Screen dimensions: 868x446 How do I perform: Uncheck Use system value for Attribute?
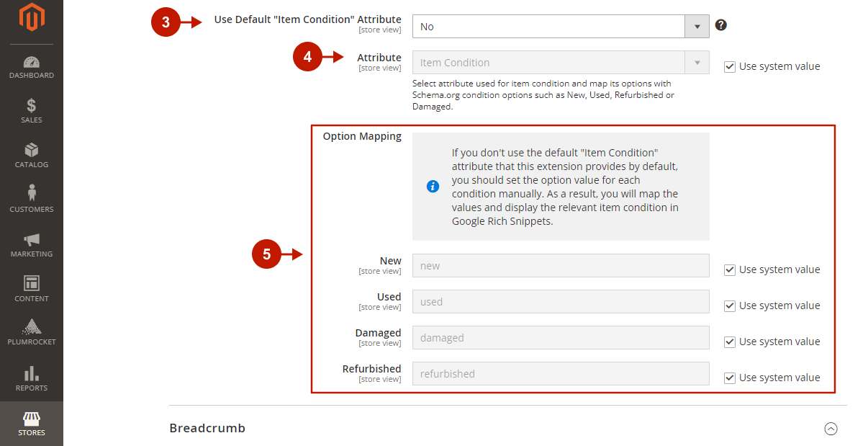pos(729,66)
